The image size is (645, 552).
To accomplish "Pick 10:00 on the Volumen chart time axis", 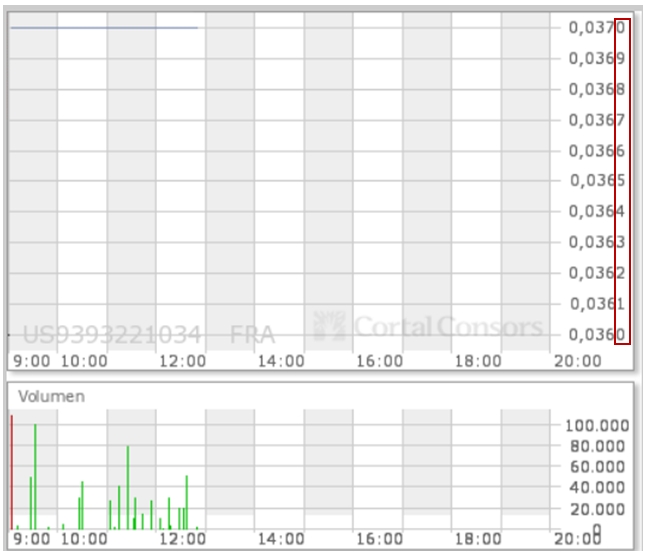I will pyautogui.click(x=84, y=539).
